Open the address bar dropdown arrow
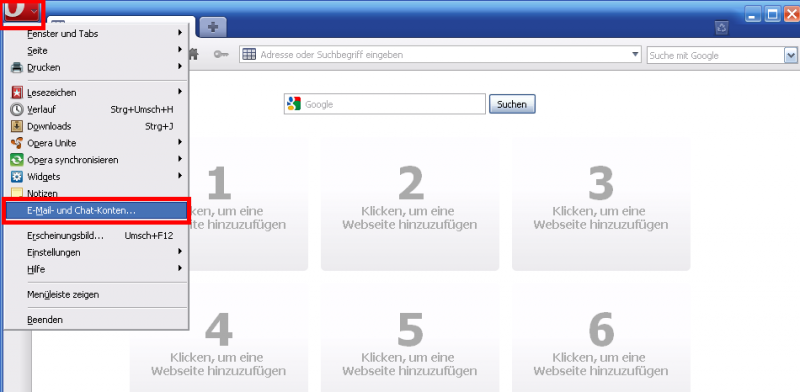The image size is (800, 392). pyautogui.click(x=635, y=54)
